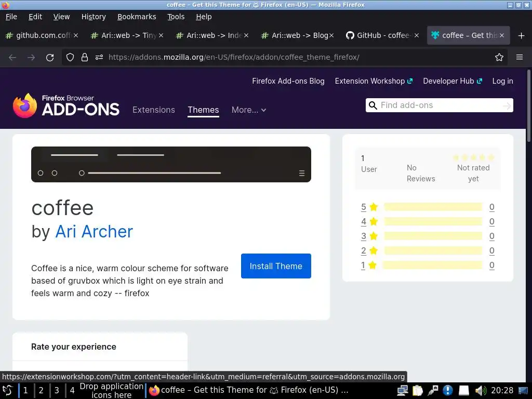Open the View menu
The width and height of the screenshot is (532, 399).
(61, 17)
